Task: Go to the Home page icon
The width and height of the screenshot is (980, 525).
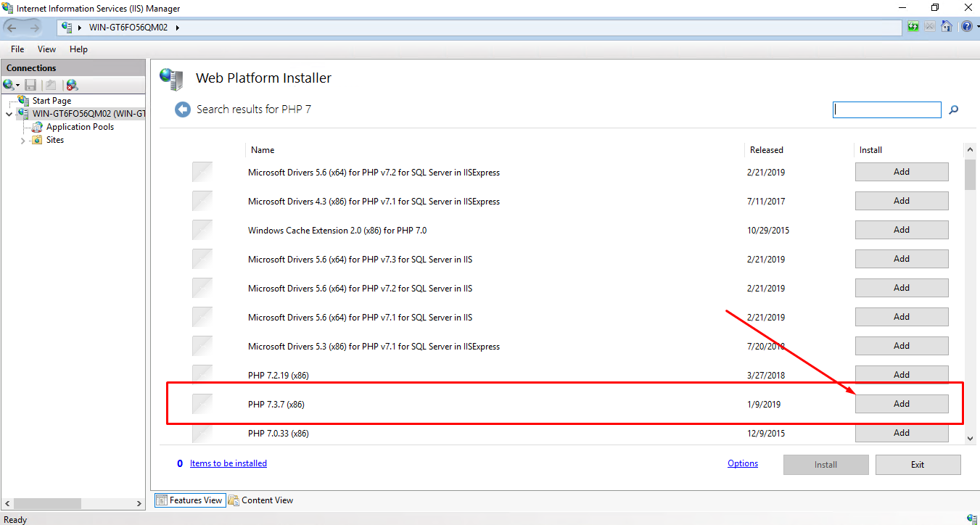Action: (947, 27)
